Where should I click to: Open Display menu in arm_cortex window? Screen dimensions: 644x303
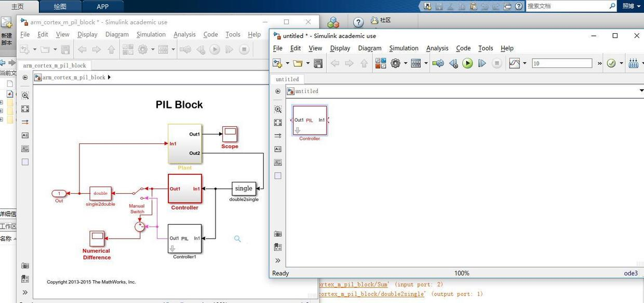tap(87, 34)
